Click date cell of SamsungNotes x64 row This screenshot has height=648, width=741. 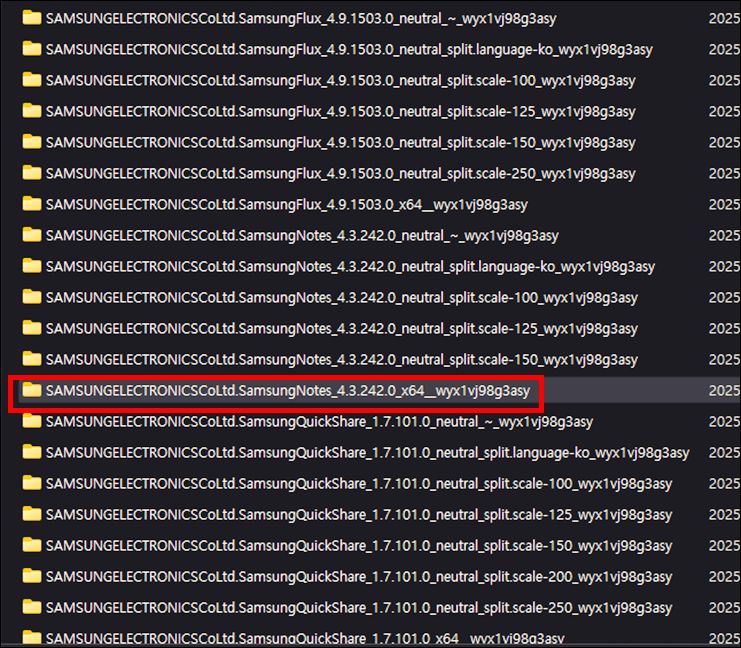pyautogui.click(x=724, y=391)
